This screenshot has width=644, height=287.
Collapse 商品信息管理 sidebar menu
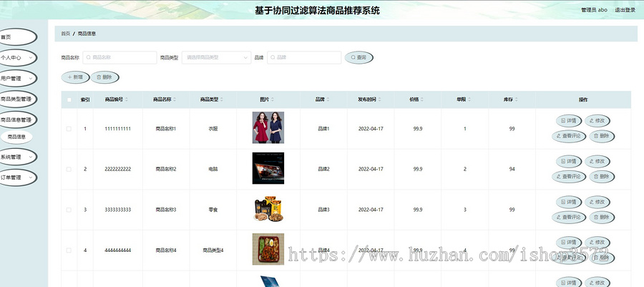(17, 120)
